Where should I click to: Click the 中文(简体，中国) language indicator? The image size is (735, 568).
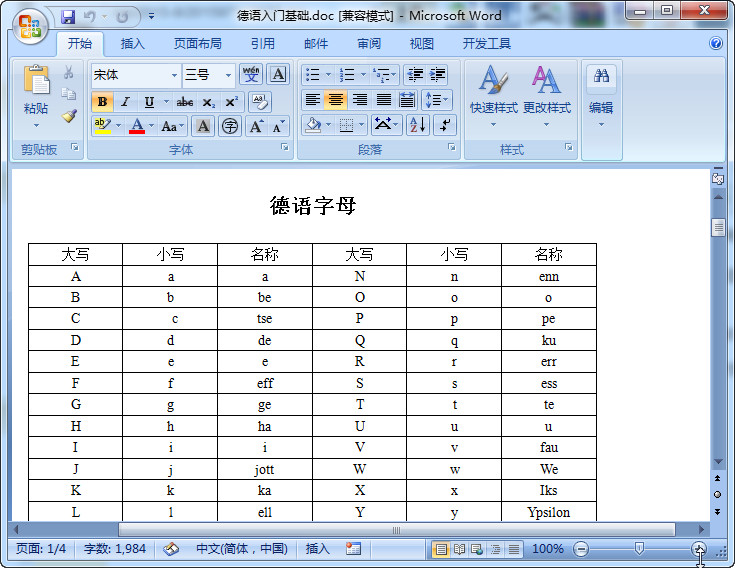(x=242, y=548)
